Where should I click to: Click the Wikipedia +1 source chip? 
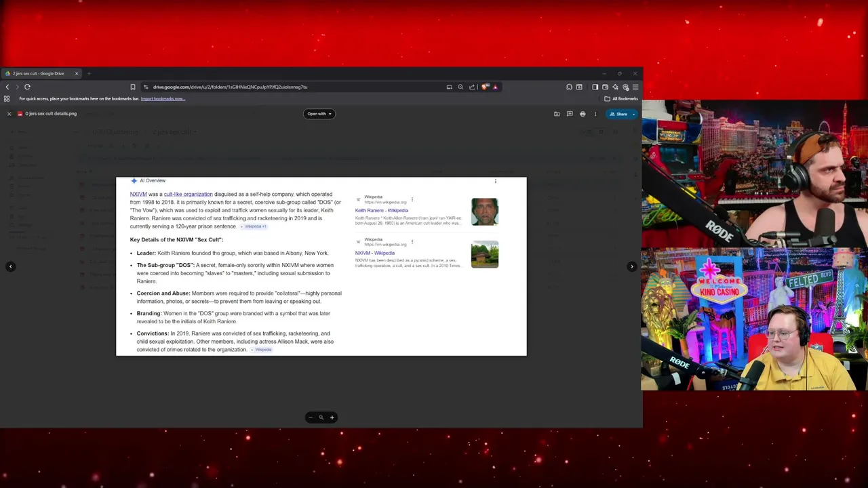tap(255, 226)
